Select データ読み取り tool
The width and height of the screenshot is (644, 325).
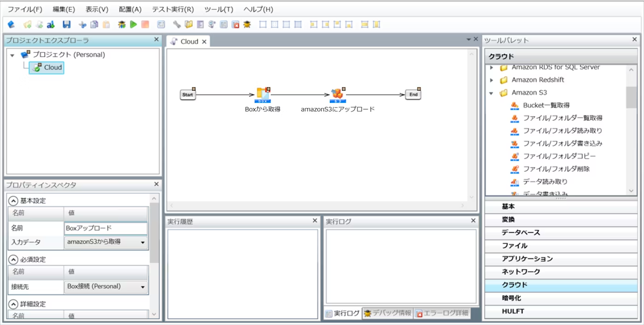tap(545, 182)
